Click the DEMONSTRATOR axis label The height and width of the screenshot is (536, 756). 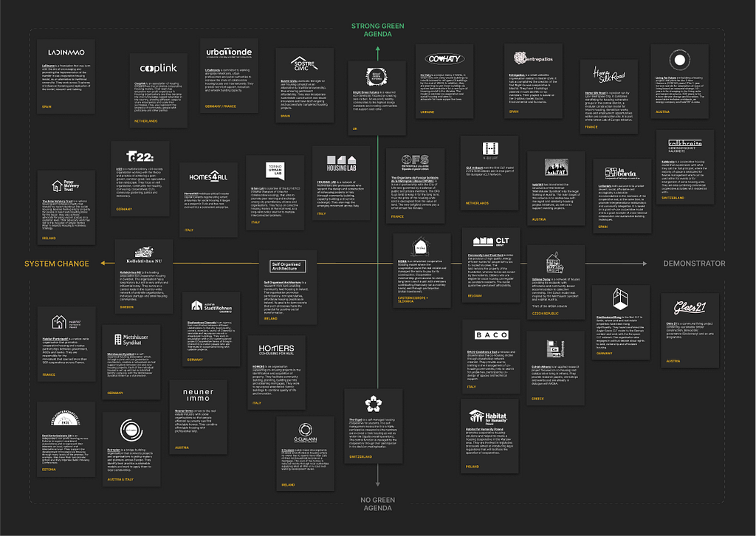click(694, 264)
